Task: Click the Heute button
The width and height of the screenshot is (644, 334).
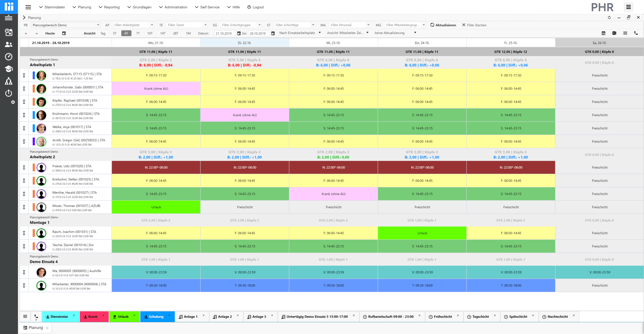Action: (x=50, y=33)
